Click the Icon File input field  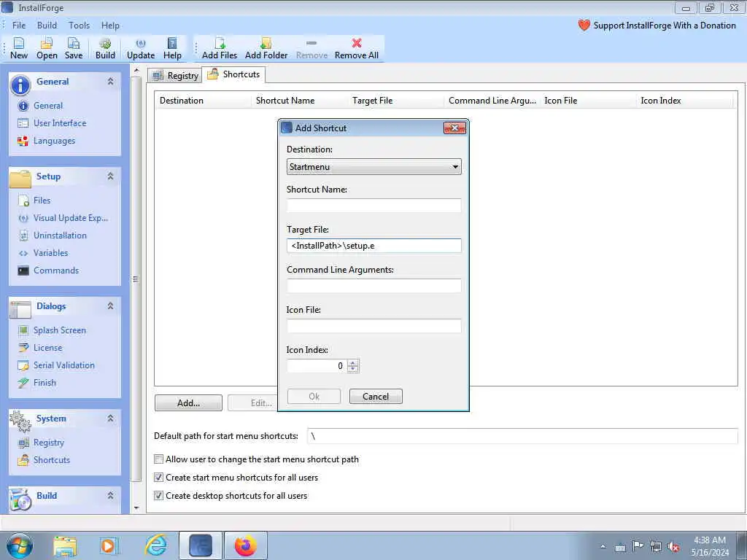374,326
